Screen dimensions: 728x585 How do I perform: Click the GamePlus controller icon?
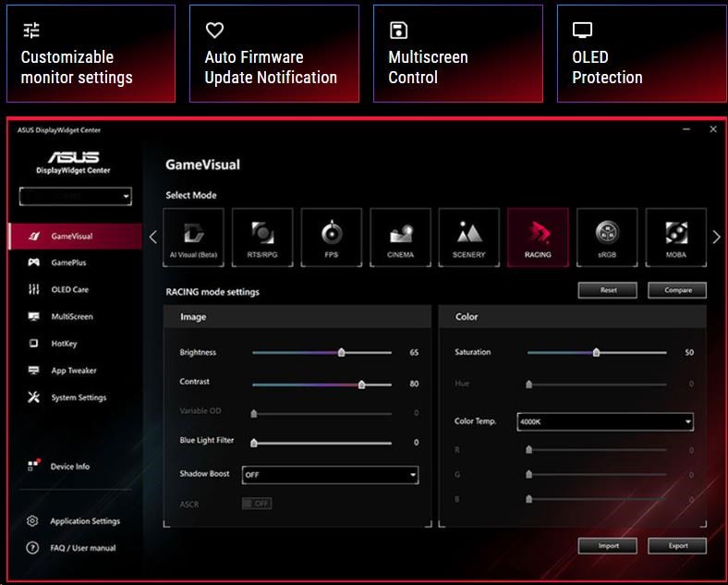(x=33, y=262)
